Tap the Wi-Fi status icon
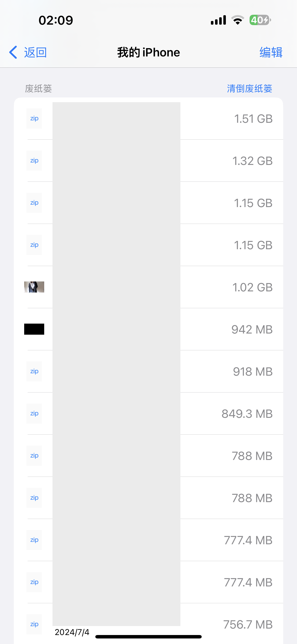 [x=238, y=20]
